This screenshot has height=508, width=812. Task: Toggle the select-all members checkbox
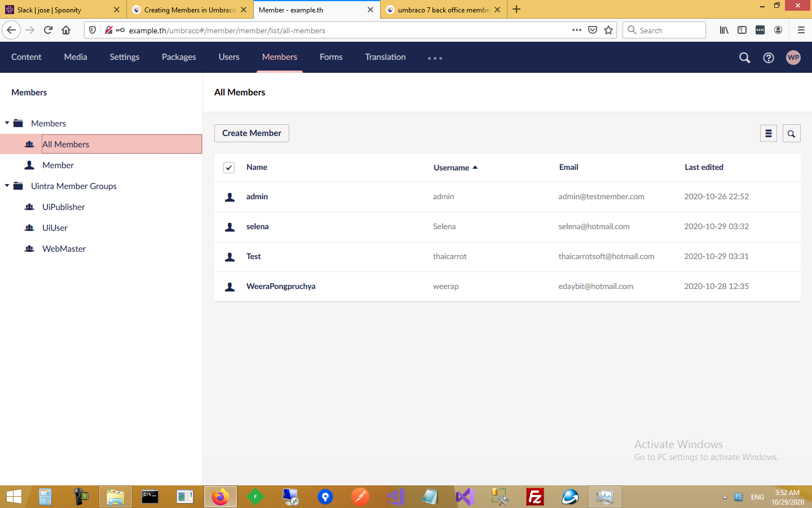pyautogui.click(x=229, y=168)
